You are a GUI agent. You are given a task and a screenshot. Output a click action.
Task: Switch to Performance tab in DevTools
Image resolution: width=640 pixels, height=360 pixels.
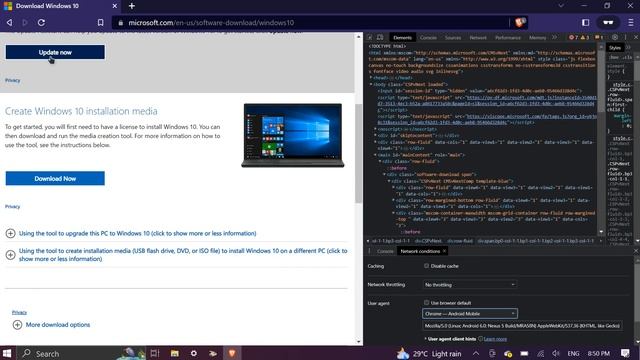click(x=508, y=38)
